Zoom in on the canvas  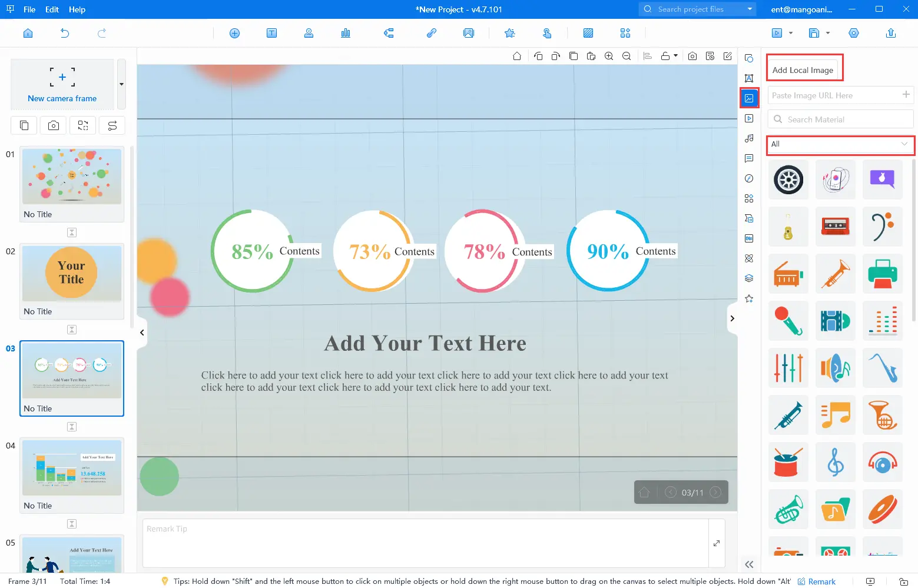(x=609, y=56)
